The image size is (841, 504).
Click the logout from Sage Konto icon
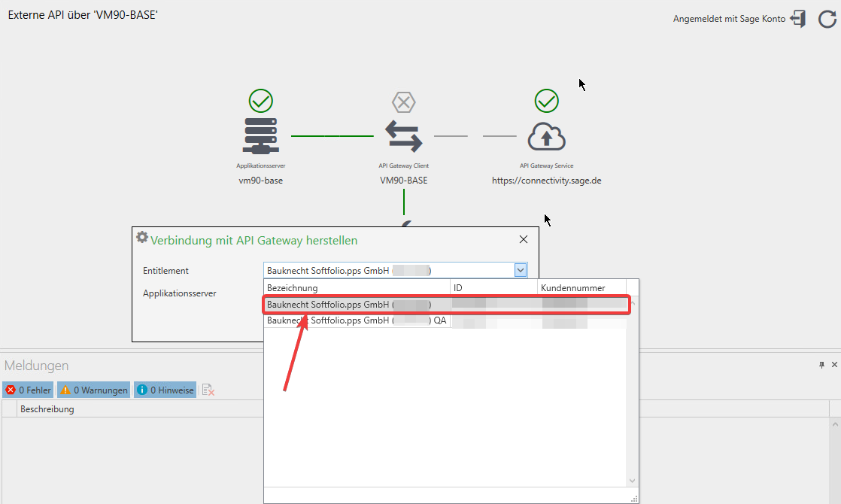(x=799, y=19)
